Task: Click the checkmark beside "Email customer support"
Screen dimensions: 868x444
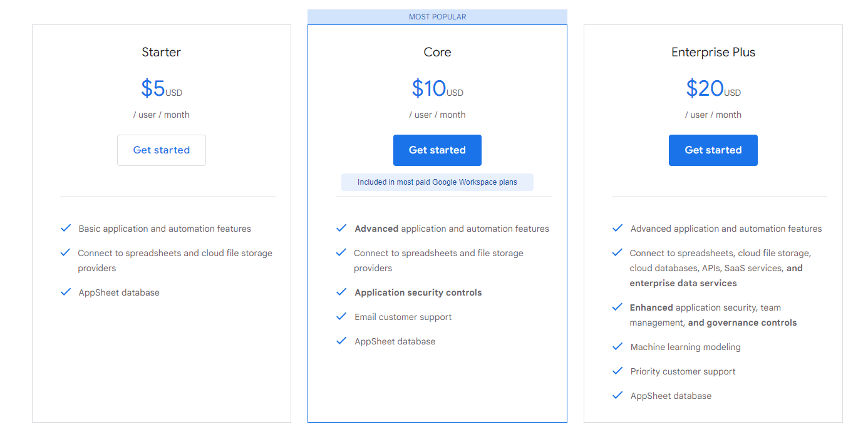Action: (341, 316)
